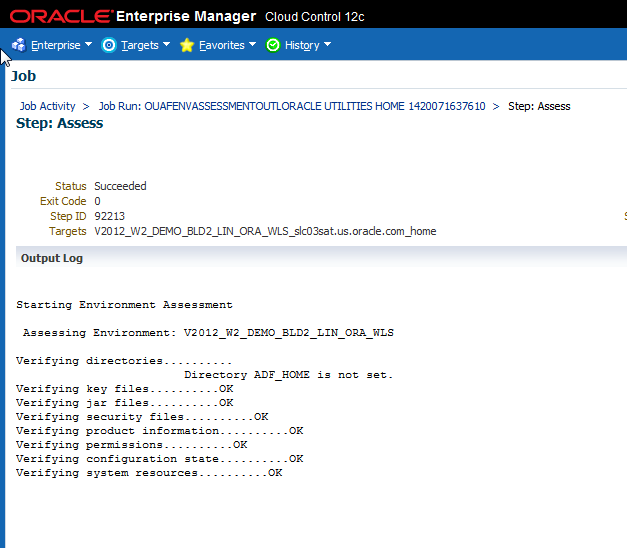Click the Starting Environment Assessment line

tap(124, 305)
